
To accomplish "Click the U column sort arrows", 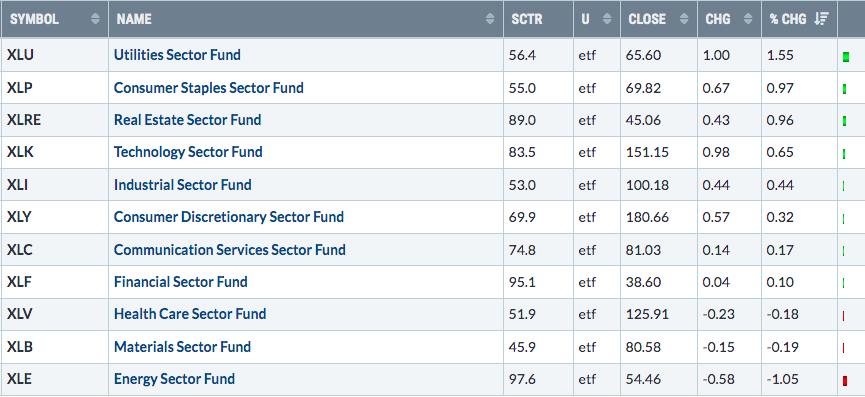I will click(x=607, y=19).
